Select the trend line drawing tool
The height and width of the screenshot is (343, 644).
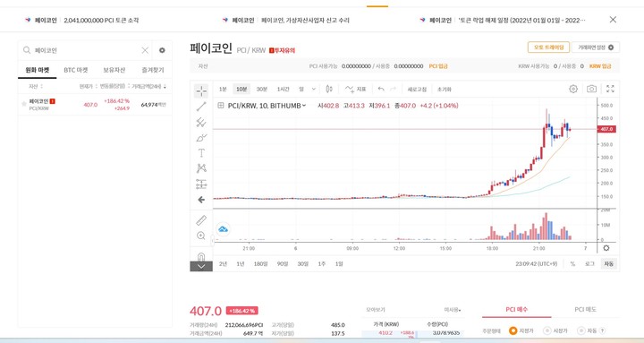[x=201, y=107]
